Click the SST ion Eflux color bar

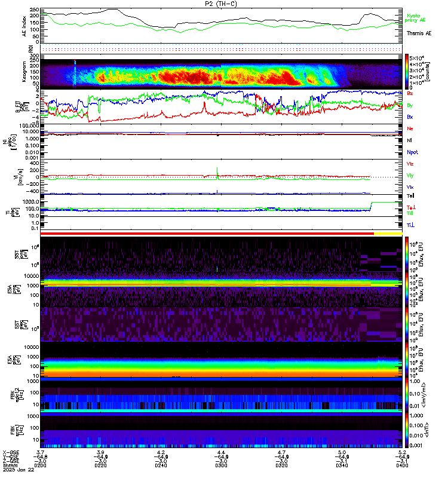click(407, 255)
